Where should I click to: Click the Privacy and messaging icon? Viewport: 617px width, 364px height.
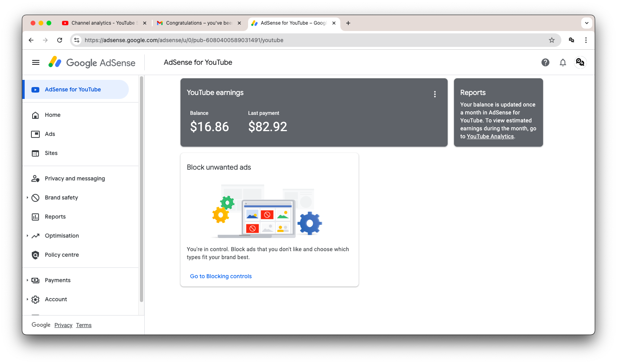pos(35,179)
